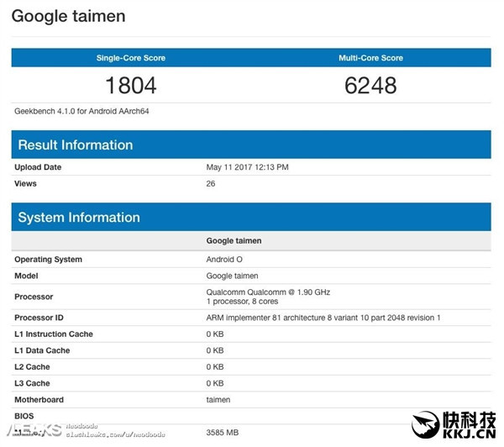
Task: Click the KKJ.CN bird logo icon
Action: [425, 424]
